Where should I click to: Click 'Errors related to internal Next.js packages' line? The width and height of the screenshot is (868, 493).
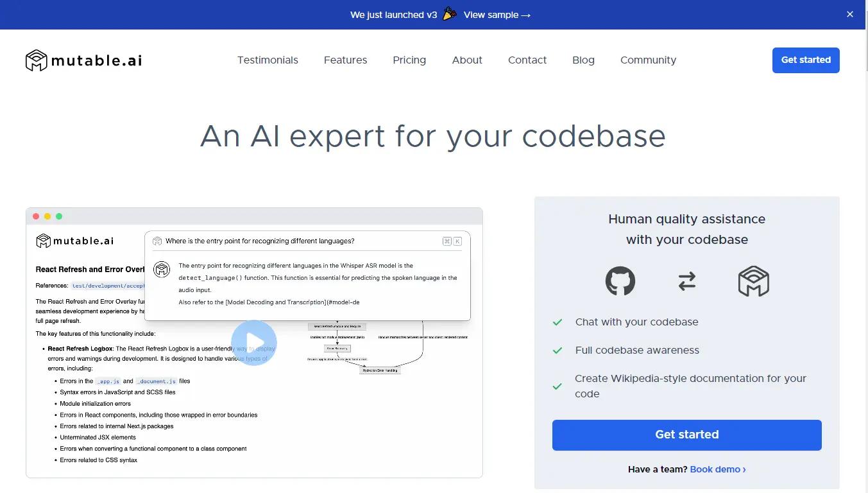(x=117, y=426)
